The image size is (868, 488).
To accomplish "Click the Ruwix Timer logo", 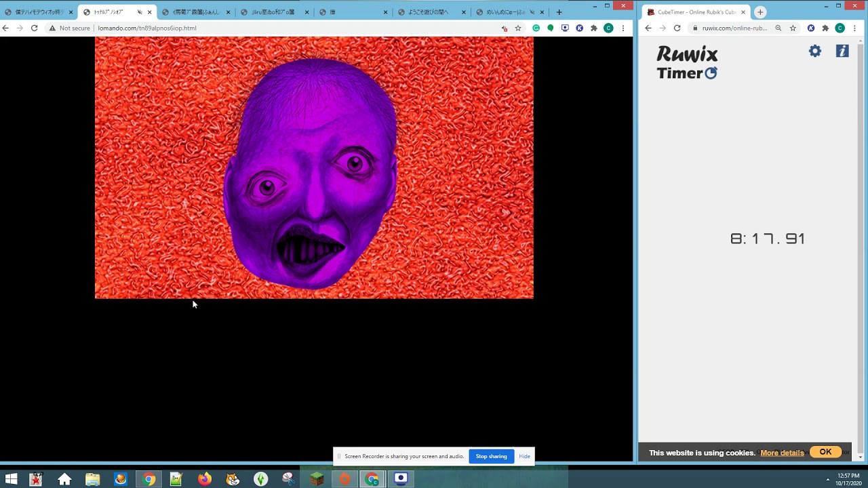I will [687, 62].
